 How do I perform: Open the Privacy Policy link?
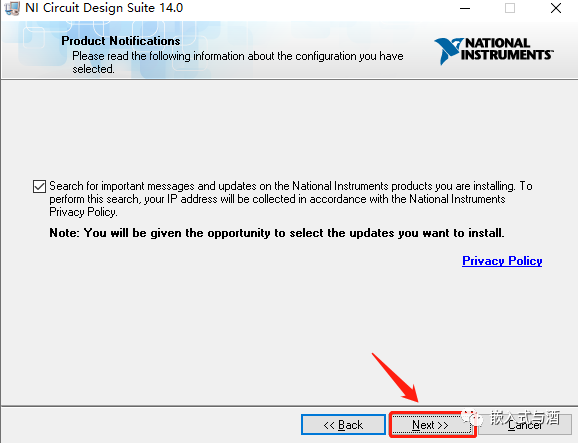click(502, 261)
